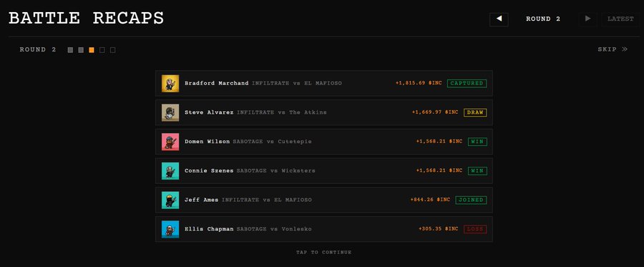Select the first round progress square

(70, 50)
